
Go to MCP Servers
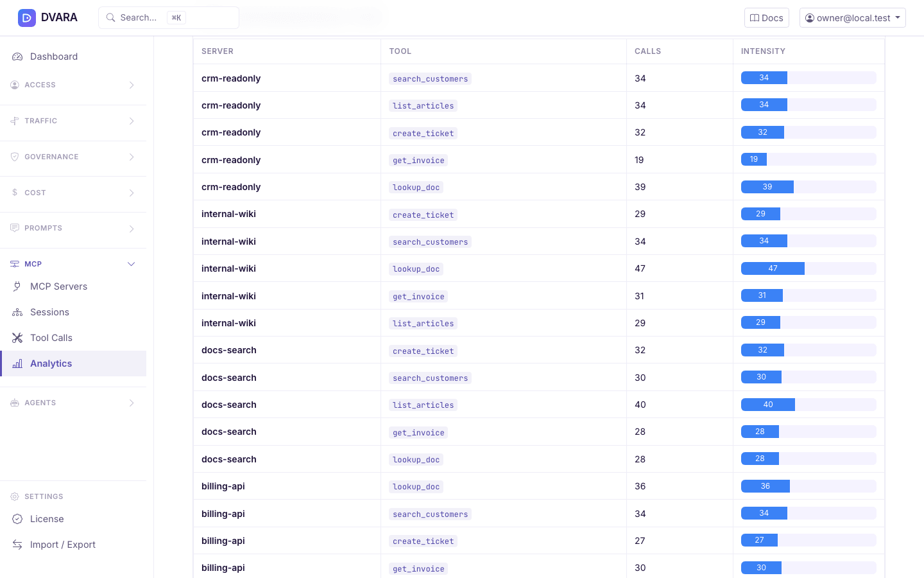73,286
